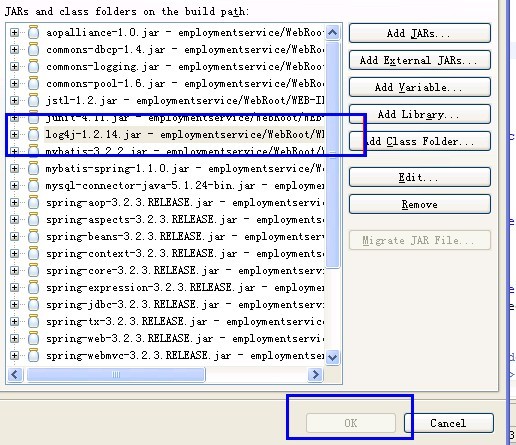Select log4j-1.2.14.jar jar icon

[x=33, y=134]
